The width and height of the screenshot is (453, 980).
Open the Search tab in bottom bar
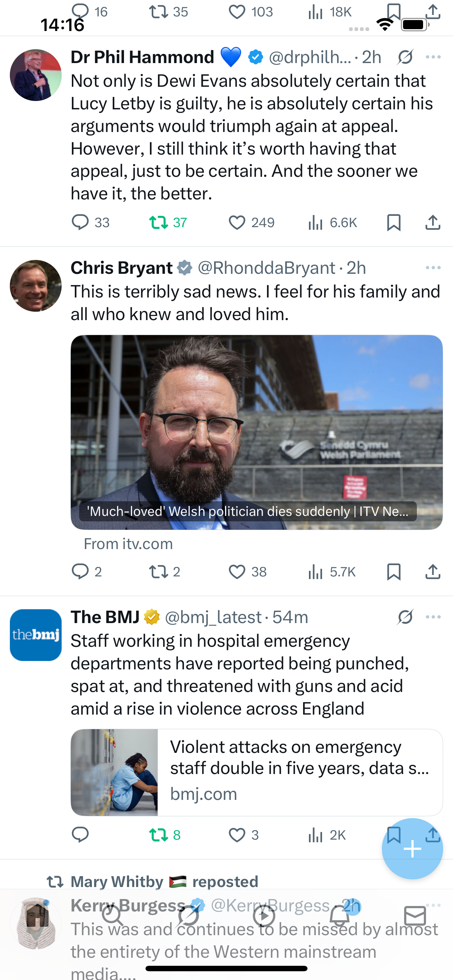(113, 915)
